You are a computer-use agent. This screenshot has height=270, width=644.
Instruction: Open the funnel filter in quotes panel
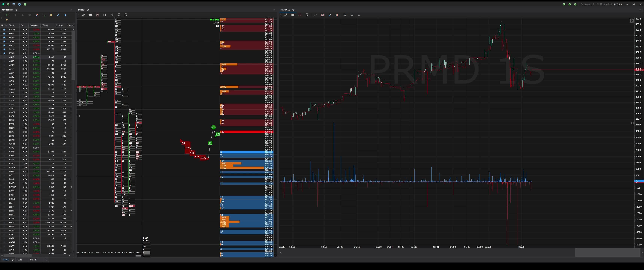click(7, 20)
